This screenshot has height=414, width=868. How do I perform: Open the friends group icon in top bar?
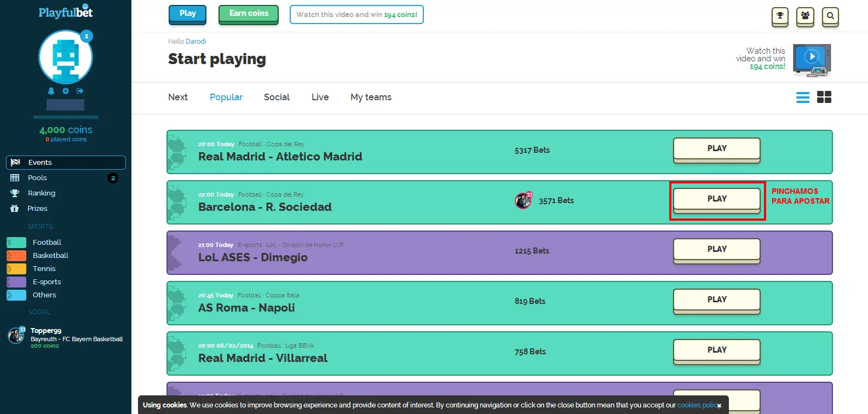point(805,16)
